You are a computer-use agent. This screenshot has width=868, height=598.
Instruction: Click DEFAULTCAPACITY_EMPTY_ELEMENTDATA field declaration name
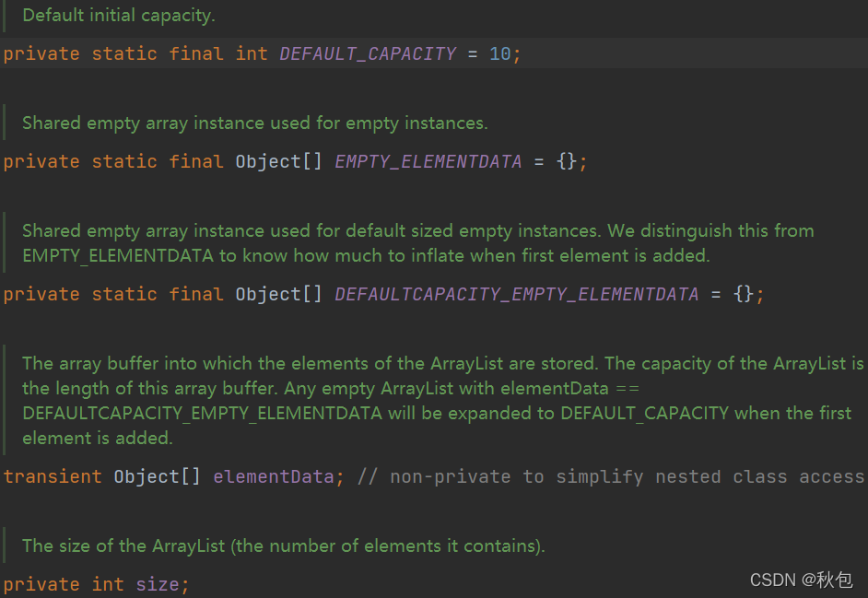tap(517, 294)
